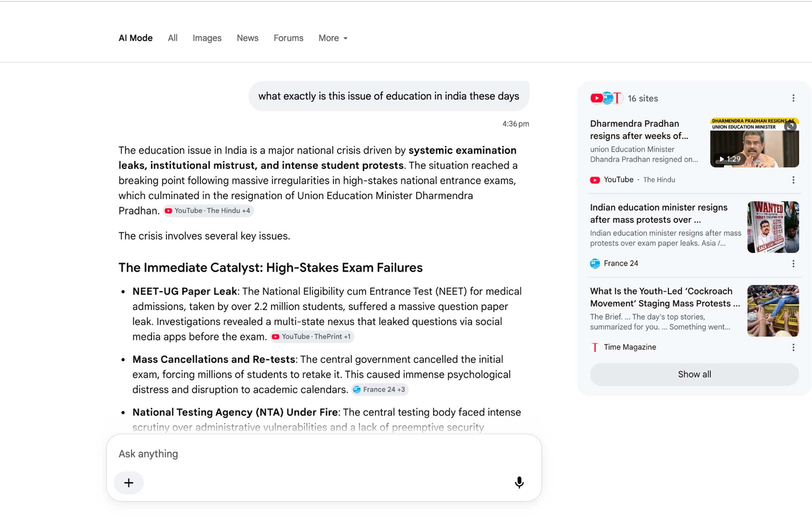Click 'National Testing Agency (NTA) Under Fire' text
Screen dimensions: 812x527
click(x=235, y=412)
